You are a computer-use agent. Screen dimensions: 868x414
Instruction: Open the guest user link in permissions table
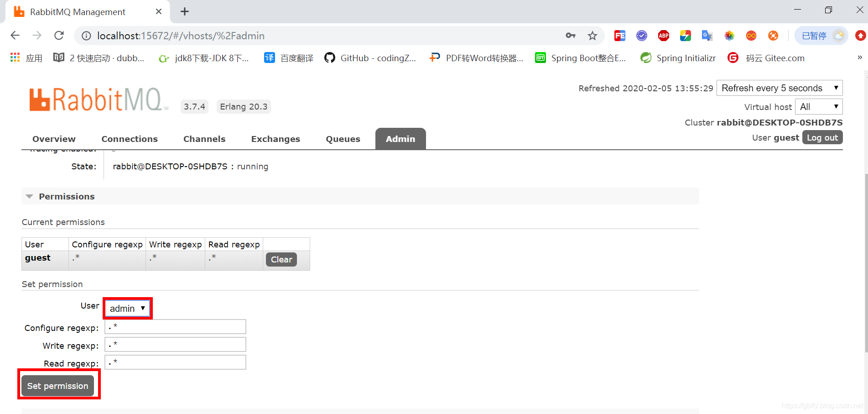tap(38, 258)
